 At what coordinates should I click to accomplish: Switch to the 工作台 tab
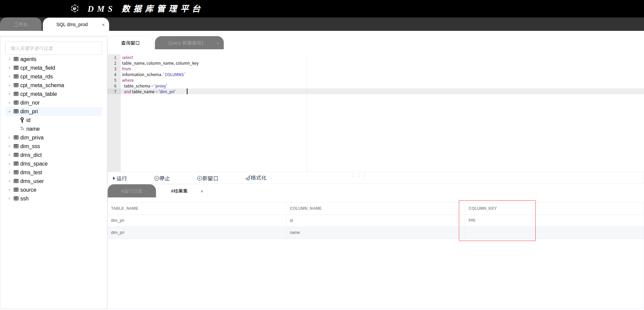pyautogui.click(x=21, y=24)
